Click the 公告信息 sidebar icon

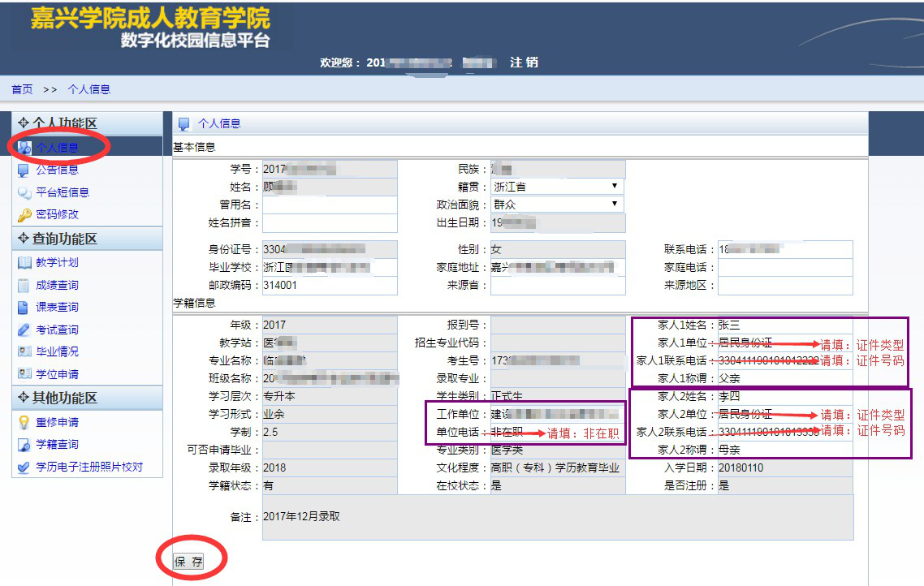click(x=24, y=170)
